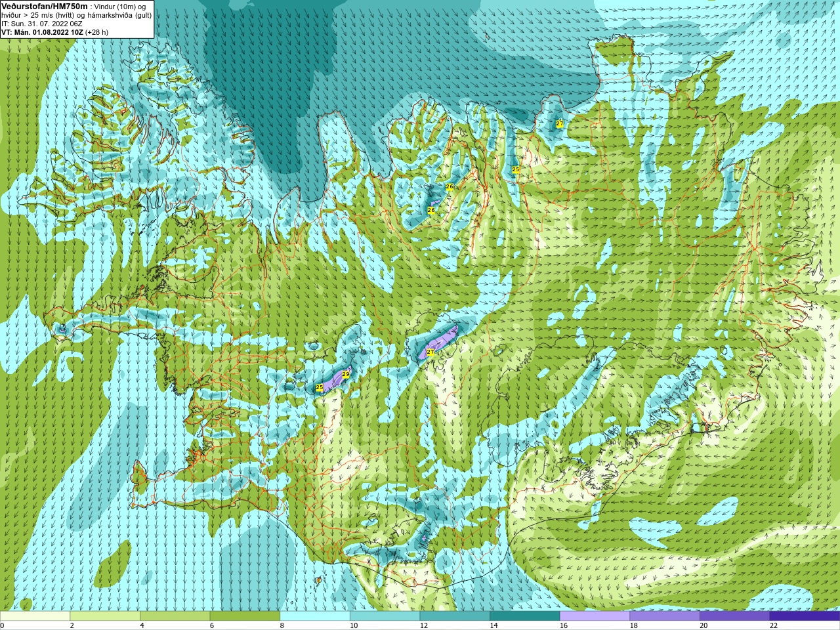Click the "8" tick on the legend scale
Screen dimensions: 840x630
pos(282,625)
